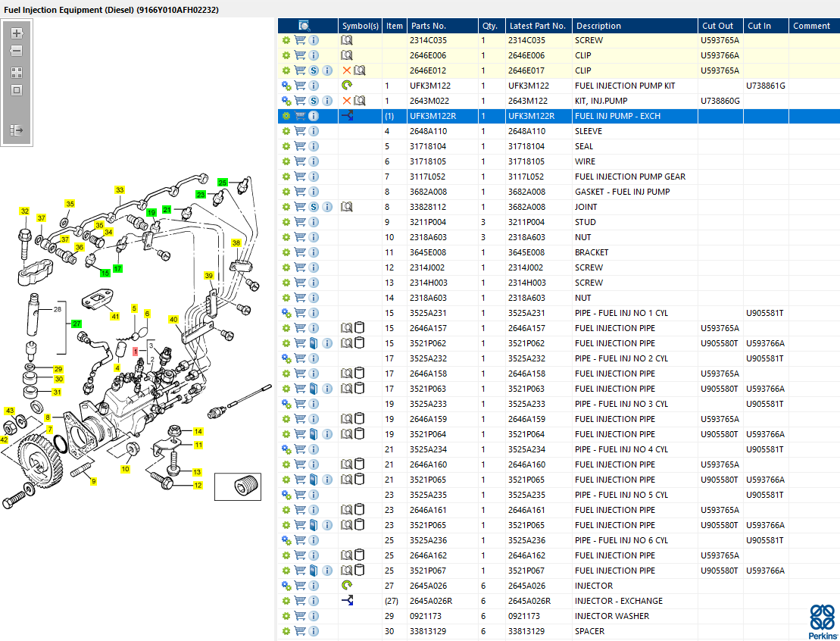The height and width of the screenshot is (641, 840).
Task: Zoom out of the parts diagram
Action: click(x=17, y=52)
